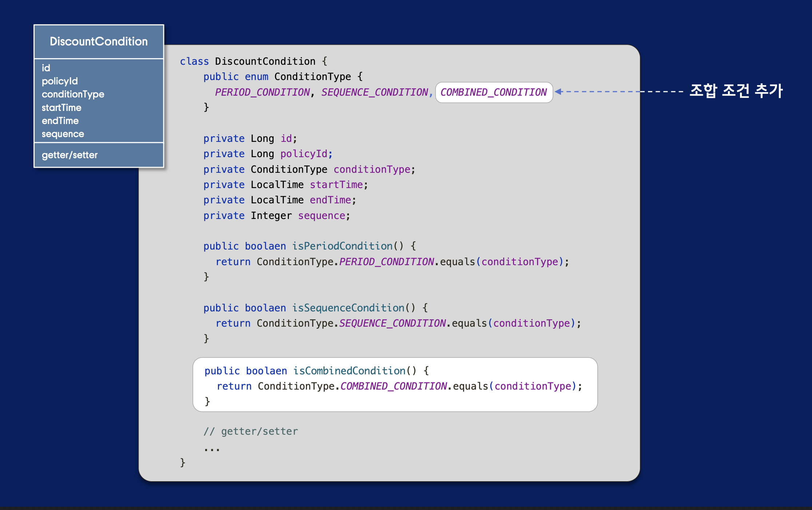The height and width of the screenshot is (510, 812).
Task: Select the policyId attribute in class diagram
Action: pos(60,81)
